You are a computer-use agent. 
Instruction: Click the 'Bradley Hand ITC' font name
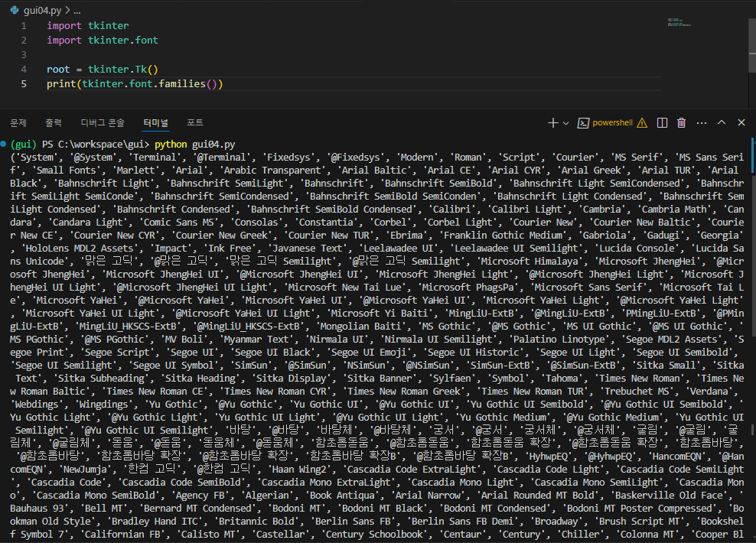(155, 522)
